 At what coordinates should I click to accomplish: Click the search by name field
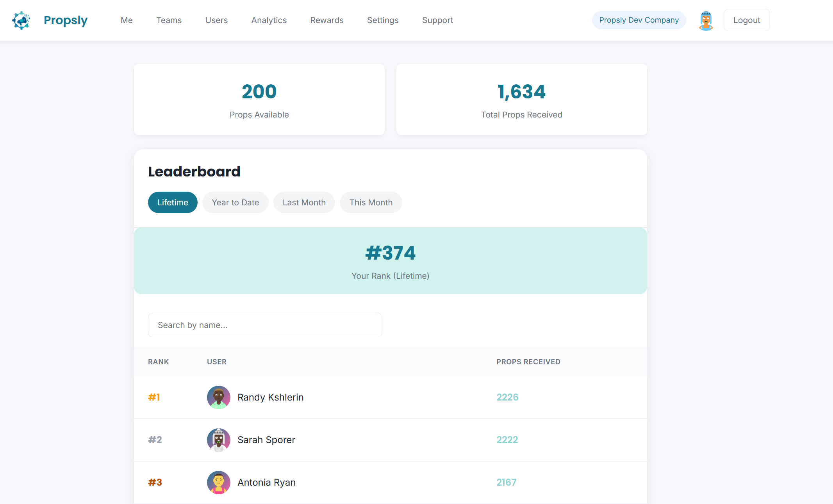point(265,325)
